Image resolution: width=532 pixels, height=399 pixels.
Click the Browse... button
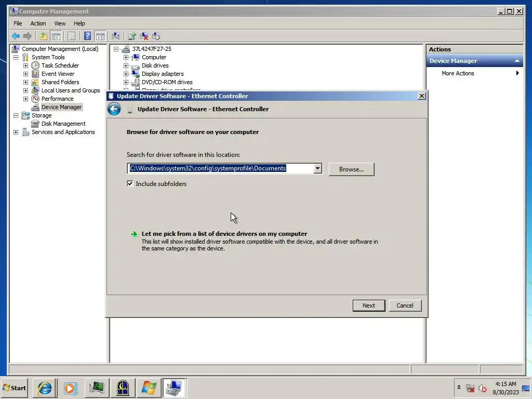352,169
